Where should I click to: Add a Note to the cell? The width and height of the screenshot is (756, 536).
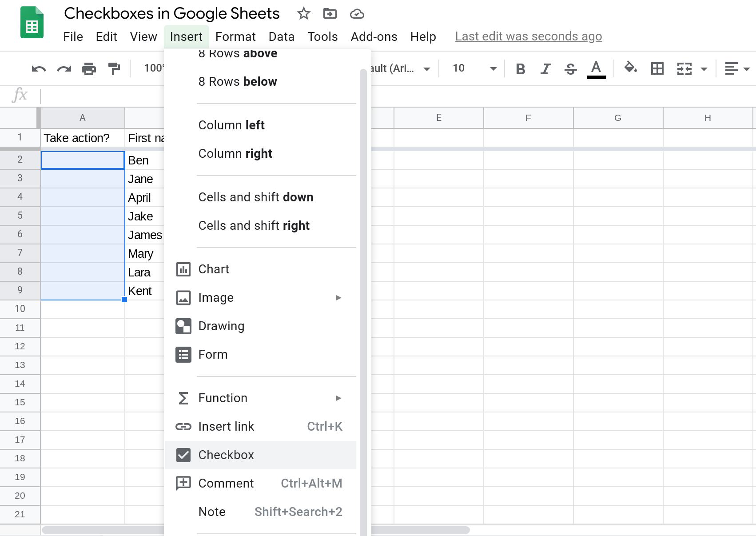(x=261, y=512)
